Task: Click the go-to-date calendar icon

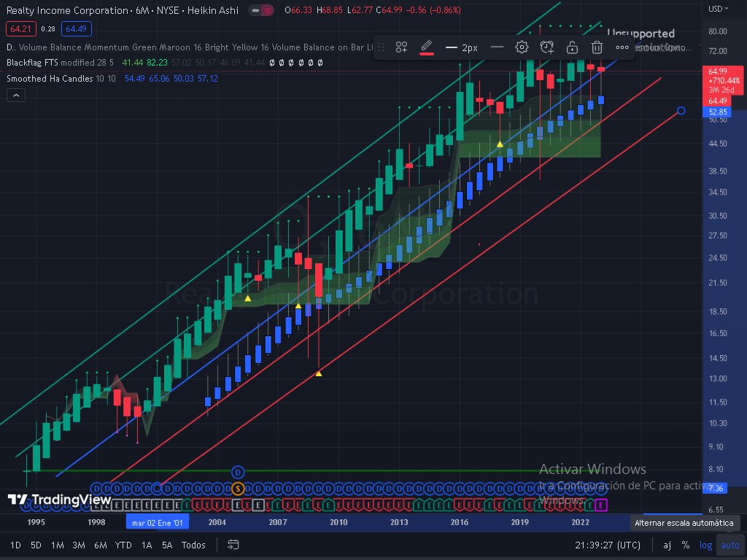Action: click(233, 545)
